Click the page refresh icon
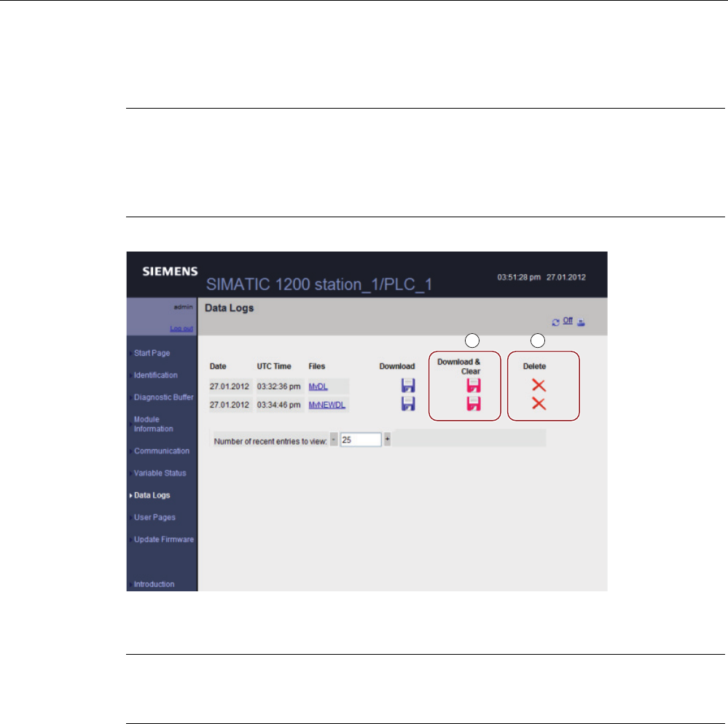Viewport: 728px width, 724px height. click(x=555, y=322)
